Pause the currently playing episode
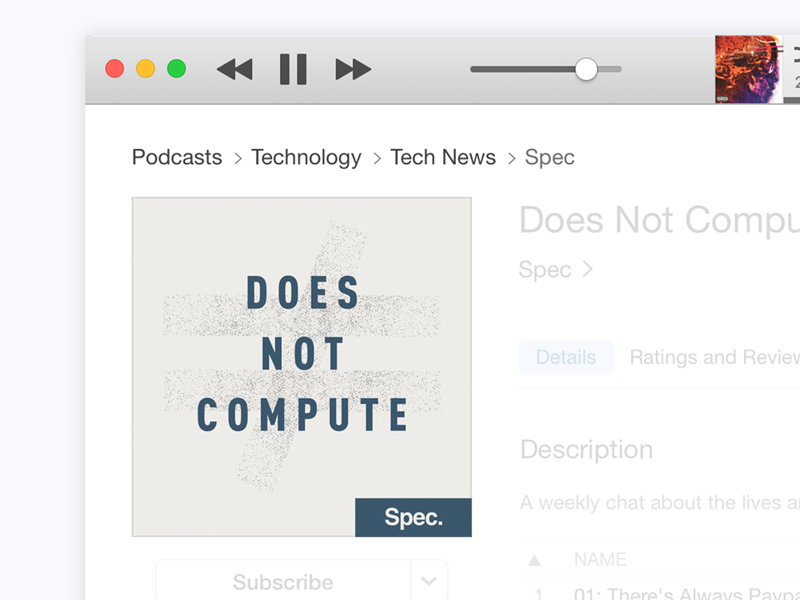 (293, 68)
